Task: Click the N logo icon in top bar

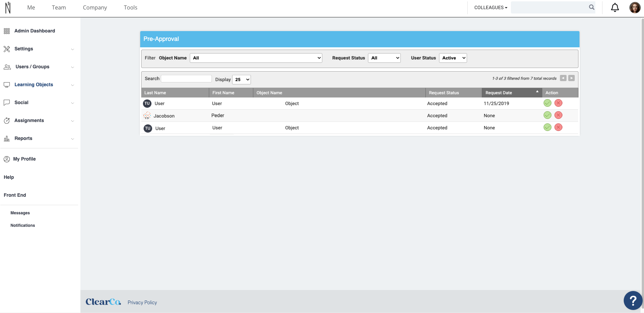Action: pyautogui.click(x=8, y=7)
